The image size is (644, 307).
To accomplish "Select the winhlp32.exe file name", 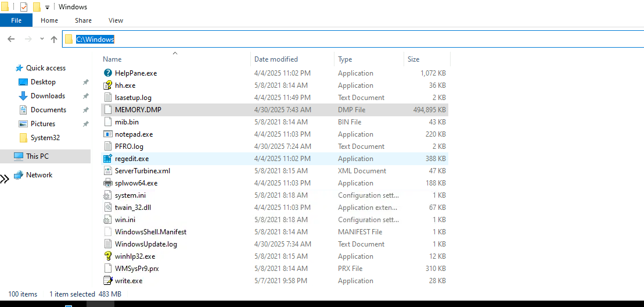I will tap(135, 256).
